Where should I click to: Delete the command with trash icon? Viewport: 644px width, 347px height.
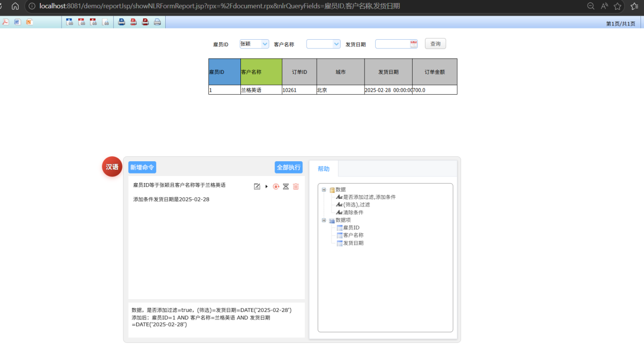(x=296, y=187)
